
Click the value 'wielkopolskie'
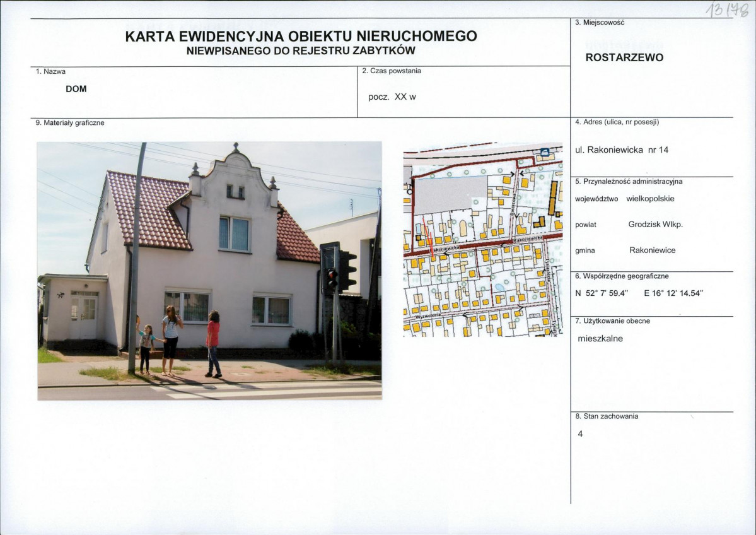tap(651, 199)
